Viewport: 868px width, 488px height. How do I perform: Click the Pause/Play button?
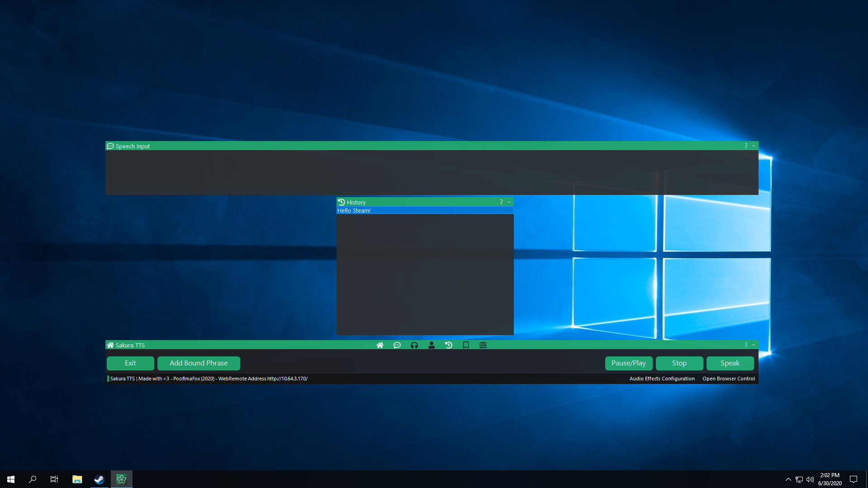click(x=628, y=363)
